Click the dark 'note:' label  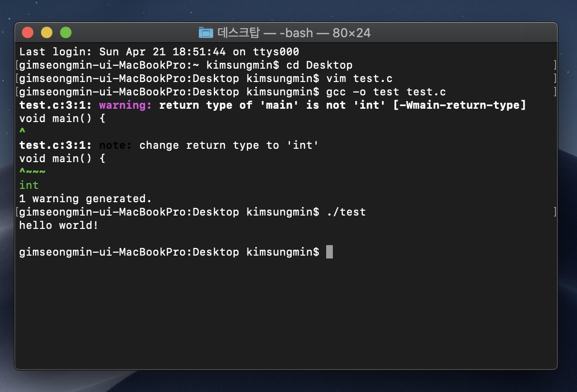(x=115, y=145)
